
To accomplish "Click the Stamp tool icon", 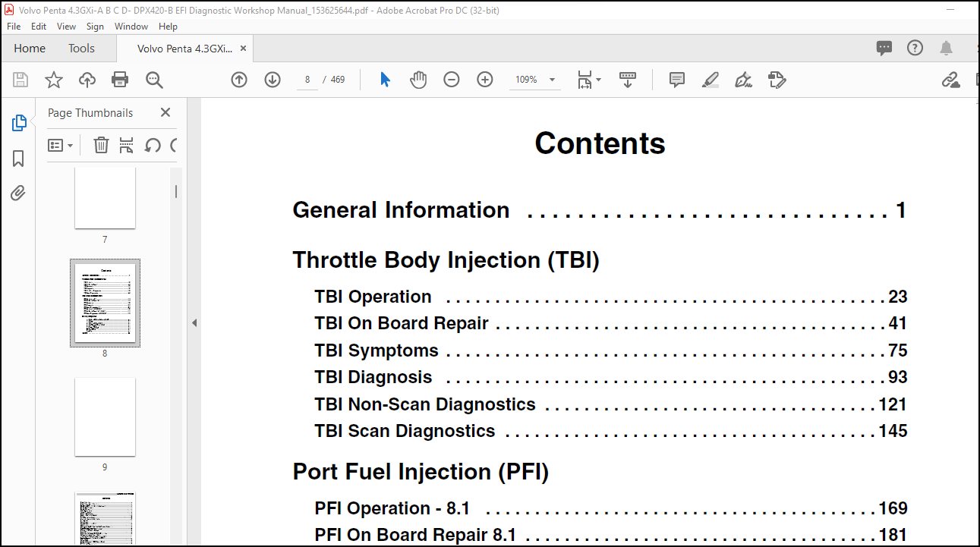I will (x=777, y=80).
